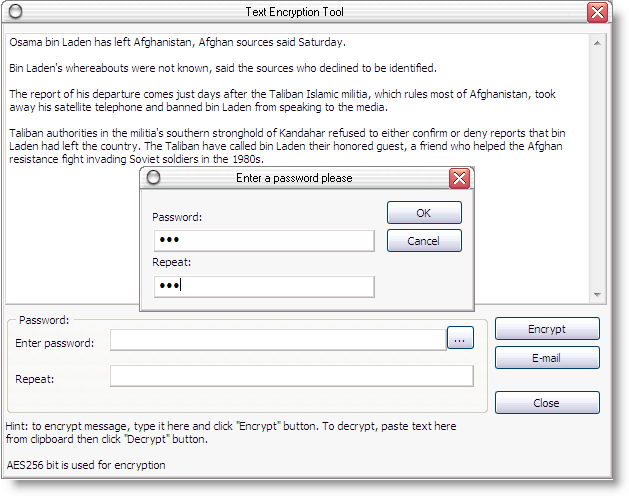Image resolution: width=629 pixels, height=496 pixels.
Task: Close the Text Encryption Tool window
Action: pos(597,12)
